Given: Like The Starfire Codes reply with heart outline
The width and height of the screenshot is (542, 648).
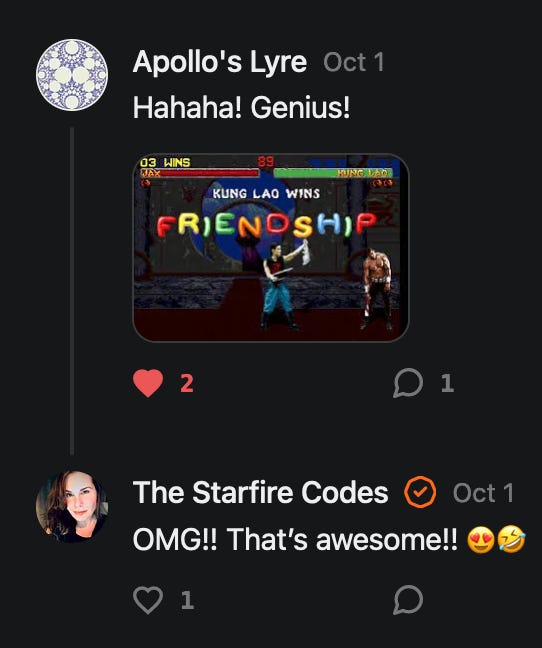Looking at the screenshot, I should click(x=148, y=600).
